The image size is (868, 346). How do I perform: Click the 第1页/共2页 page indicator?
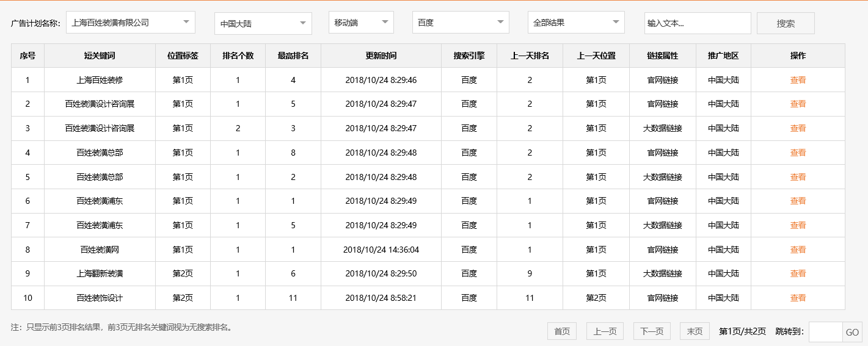[742, 331]
